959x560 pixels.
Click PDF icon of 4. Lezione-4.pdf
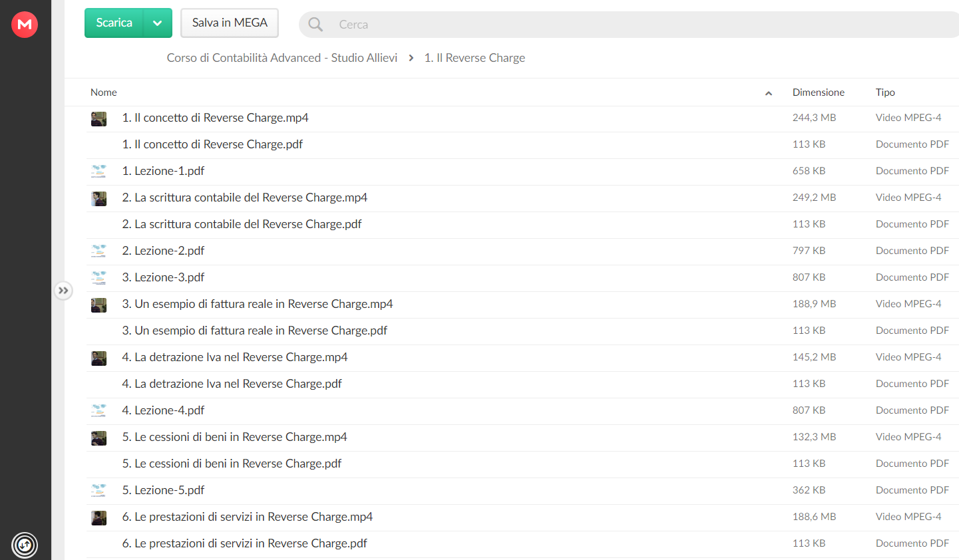(98, 411)
